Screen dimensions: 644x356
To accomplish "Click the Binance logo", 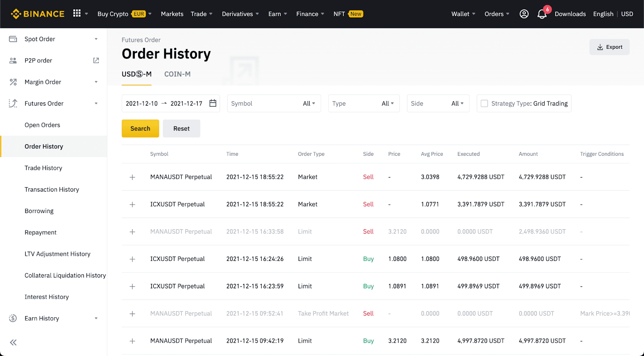I will pos(37,14).
